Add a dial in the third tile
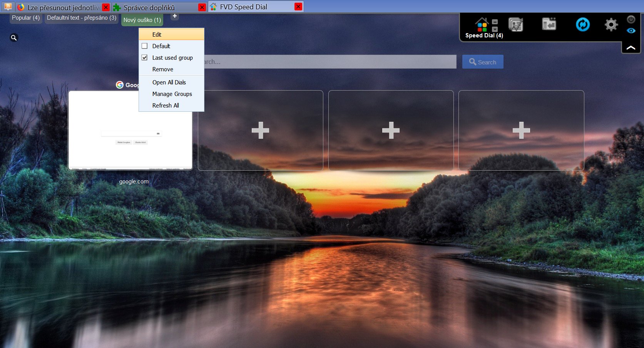Screen dimensions: 644x348 point(391,130)
